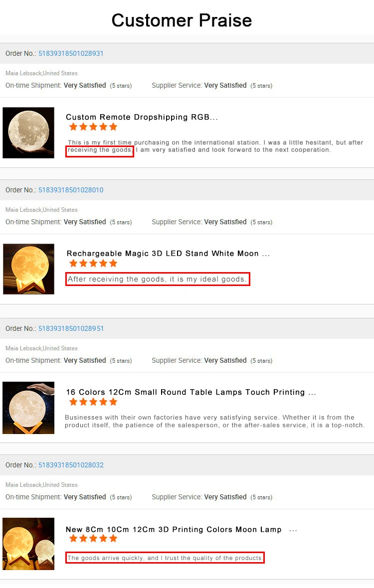Open order number 51839318501028931 link
Viewport: 374px width, 588px height.
tap(71, 54)
